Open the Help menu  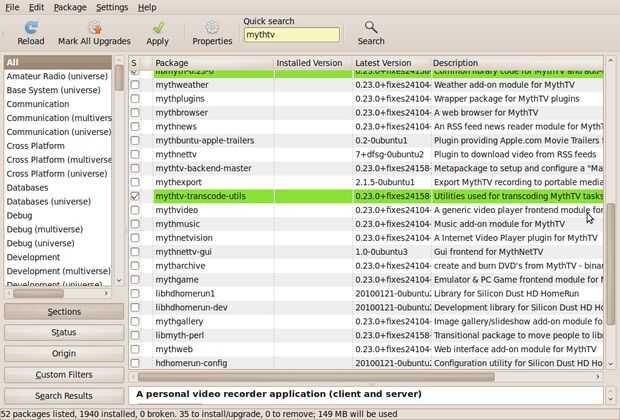147,7
